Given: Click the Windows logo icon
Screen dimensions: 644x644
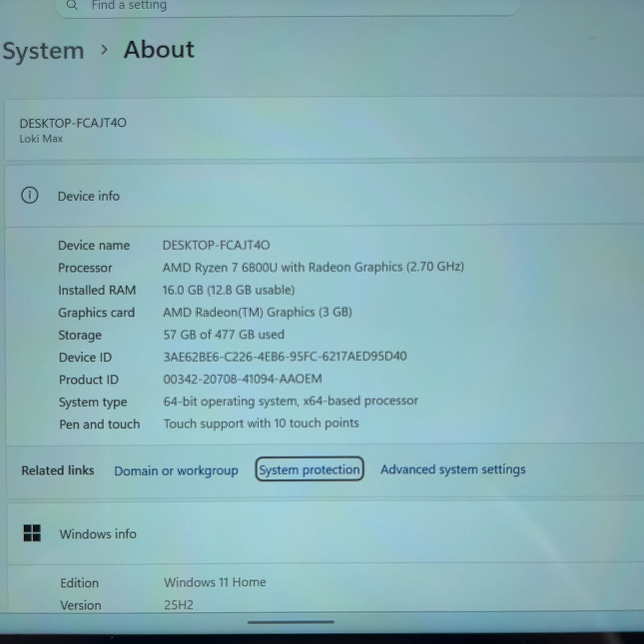Looking at the screenshot, I should tap(32, 533).
